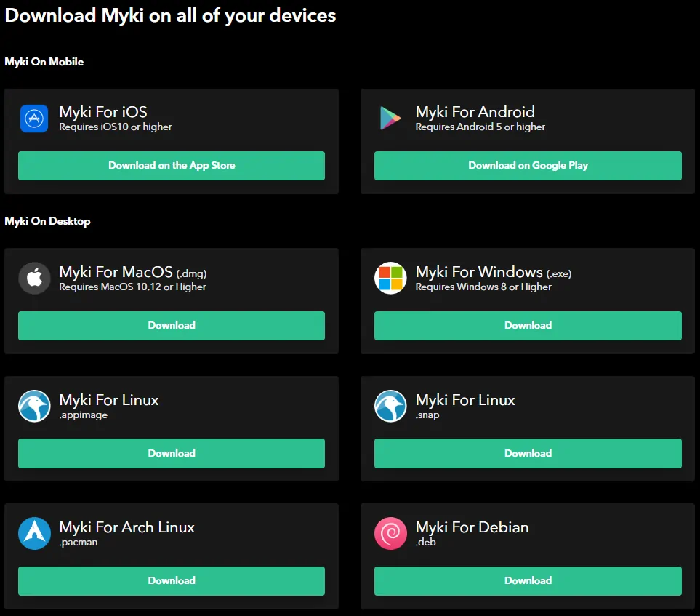Select the Linux snap bird icon
700x616 pixels.
tap(390, 406)
